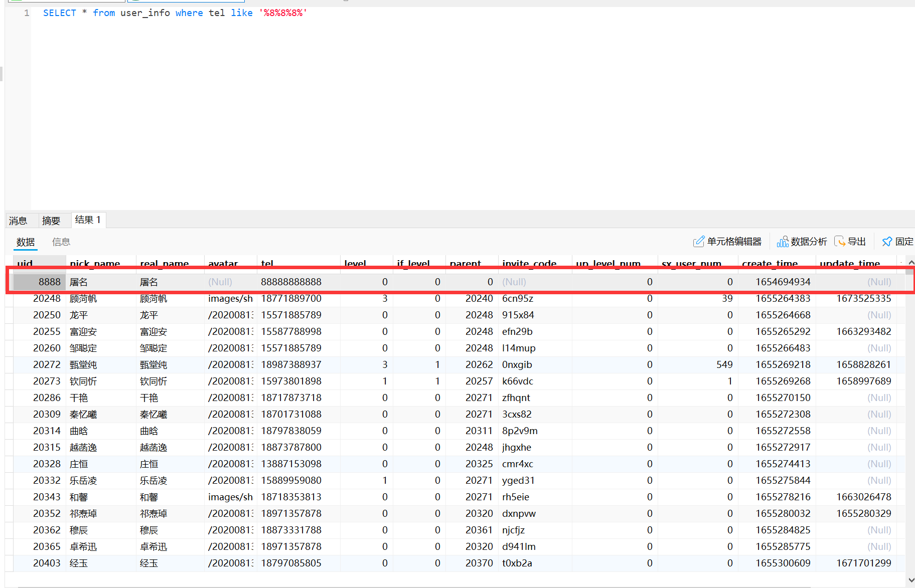Show the 信息 sub-tab
This screenshot has width=915, height=588.
(61, 242)
